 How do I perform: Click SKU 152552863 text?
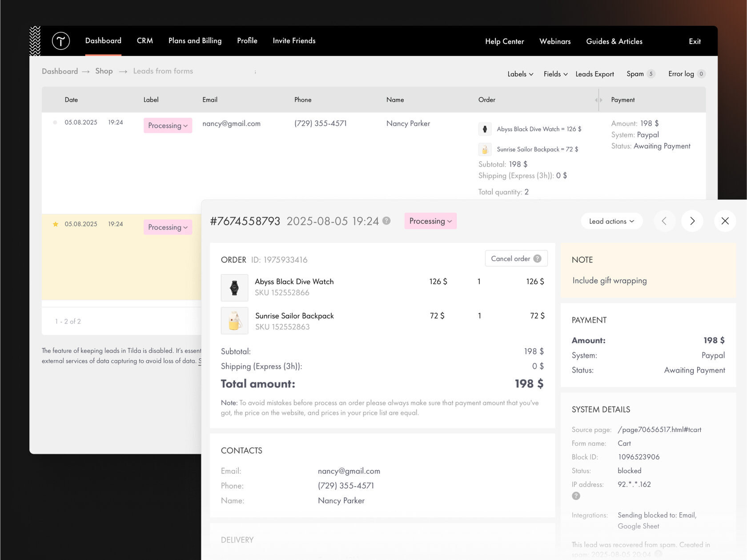(282, 327)
